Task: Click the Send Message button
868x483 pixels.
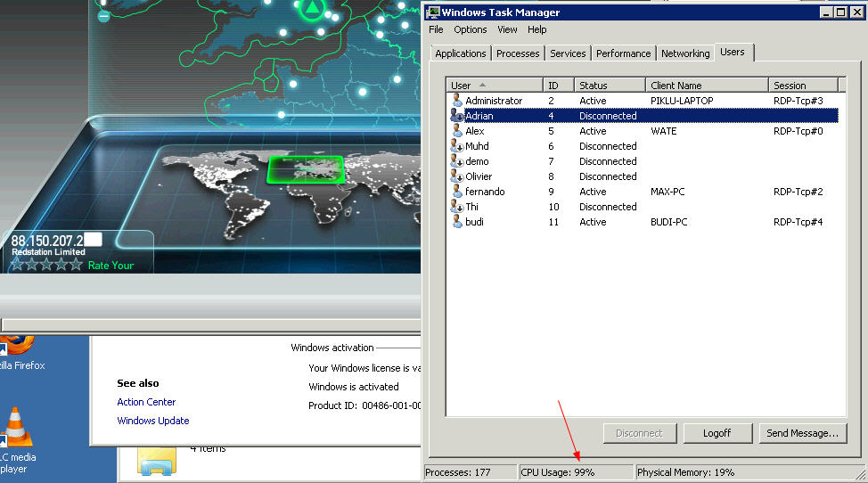Action: pyautogui.click(x=803, y=433)
